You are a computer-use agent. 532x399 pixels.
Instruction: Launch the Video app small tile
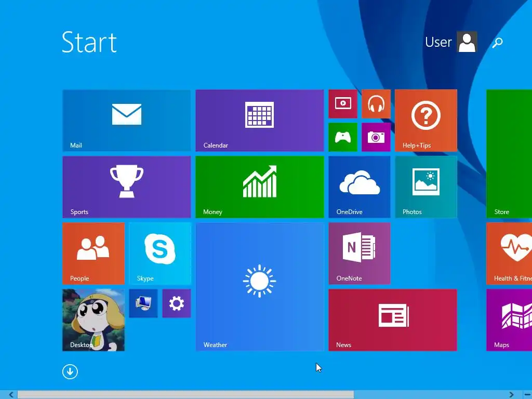[343, 104]
